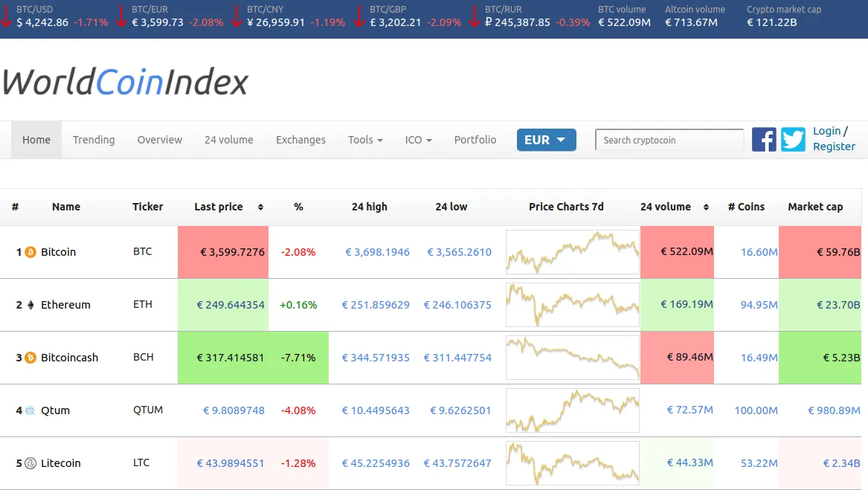
Task: Sort table by 24 volume arrows
Action: pyautogui.click(x=707, y=207)
